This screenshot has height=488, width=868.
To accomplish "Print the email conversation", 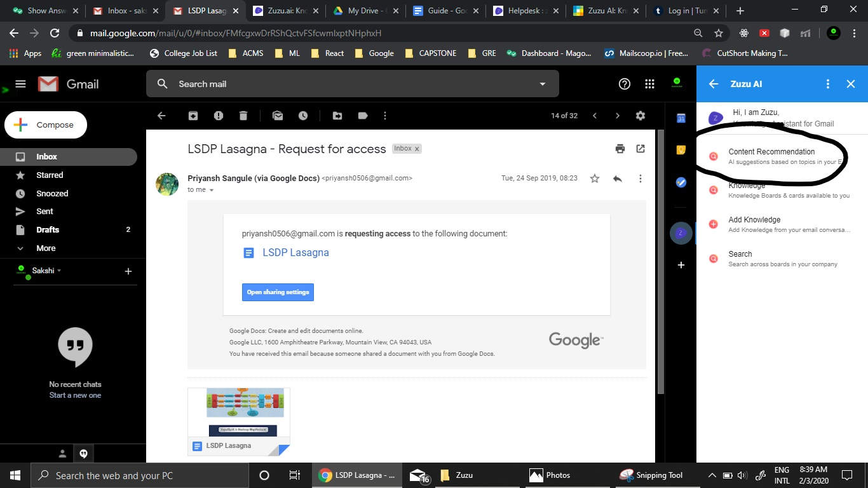I will pyautogui.click(x=620, y=149).
